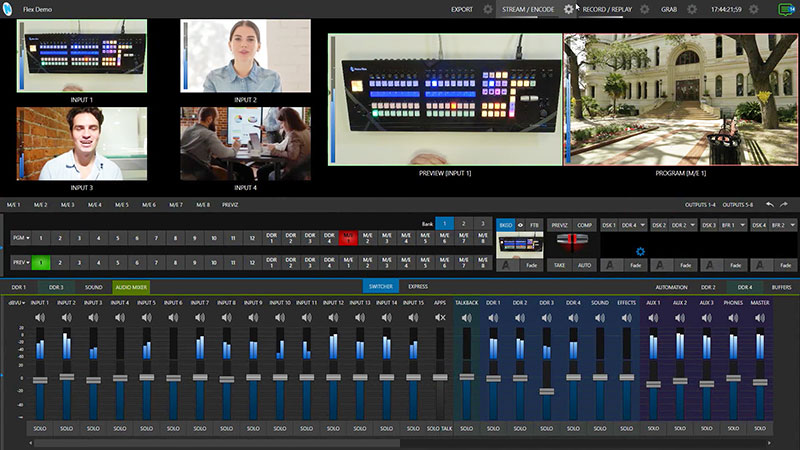This screenshot has height=450, width=800.
Task: Mute Effects channel speaker icon
Action: click(627, 317)
